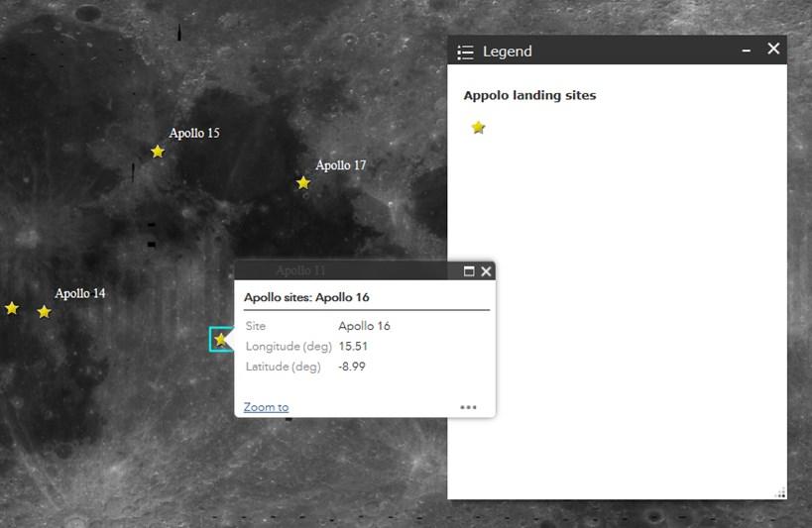Click the Legend list icon
Screen dimensions: 812x528
(465, 52)
